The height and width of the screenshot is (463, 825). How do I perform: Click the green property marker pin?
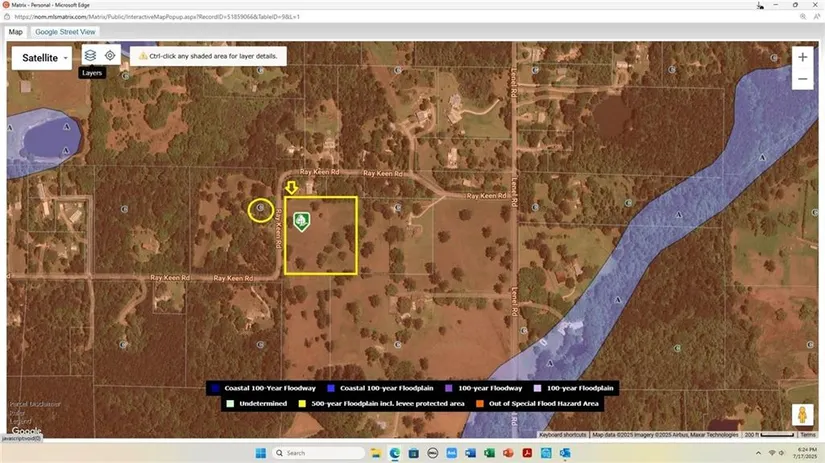(x=300, y=221)
